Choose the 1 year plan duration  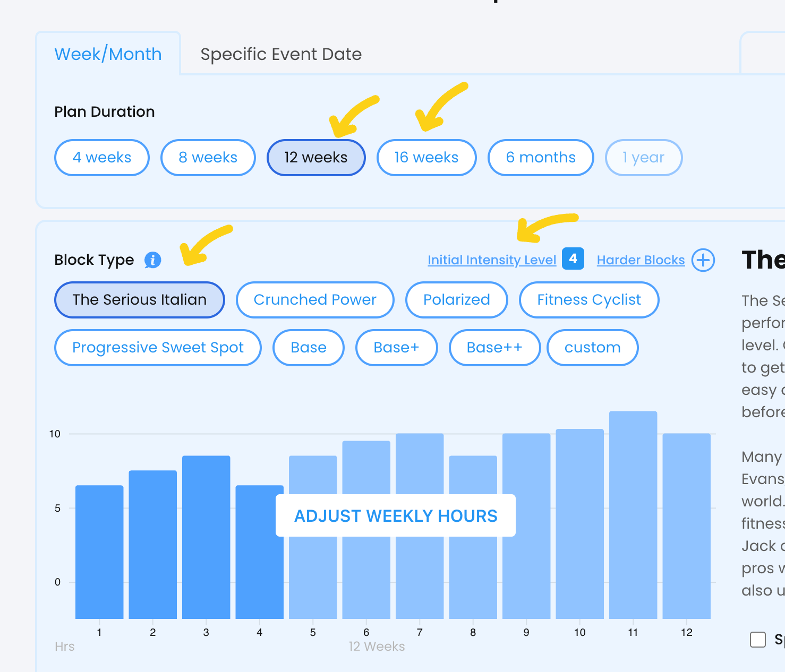point(643,158)
